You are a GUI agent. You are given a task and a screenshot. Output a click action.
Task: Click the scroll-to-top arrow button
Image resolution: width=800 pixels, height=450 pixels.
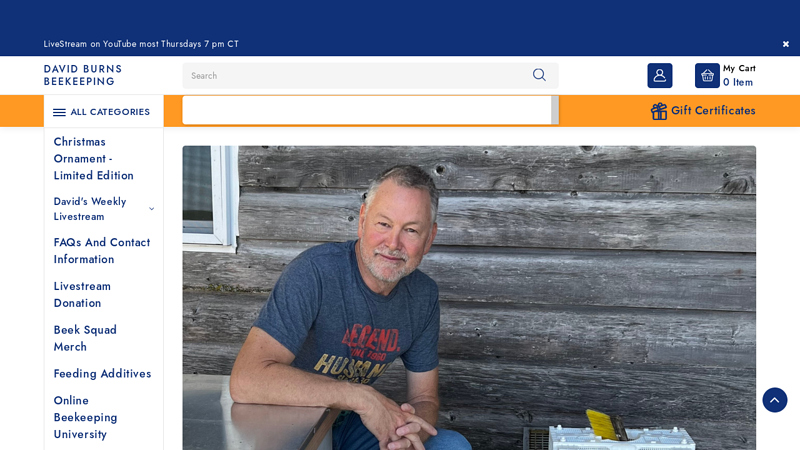(774, 400)
